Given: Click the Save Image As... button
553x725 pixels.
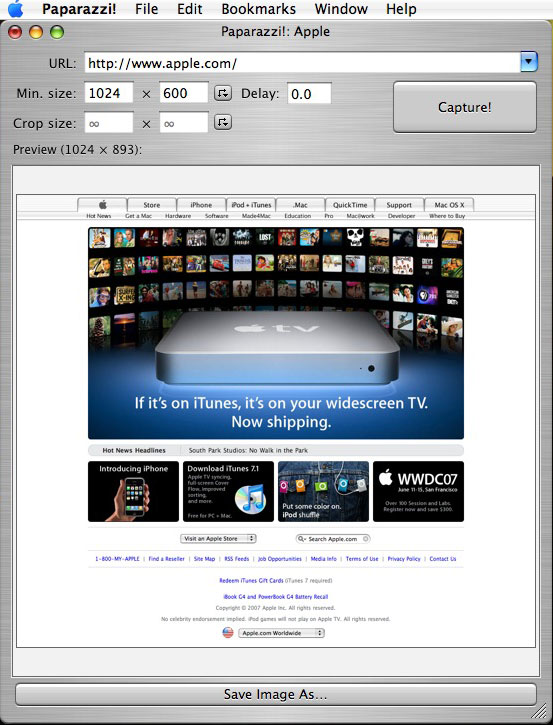Looking at the screenshot, I should (276, 694).
